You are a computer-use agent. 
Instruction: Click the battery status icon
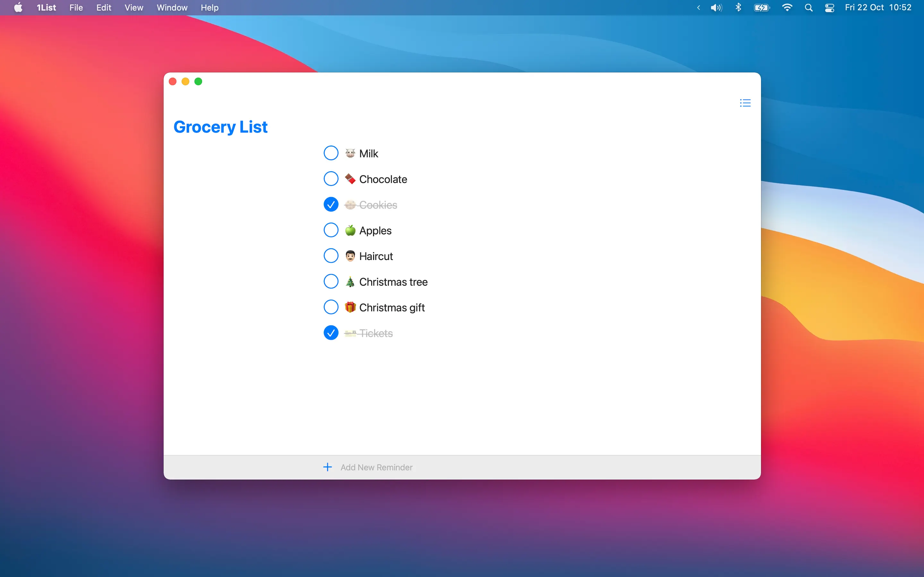pos(762,8)
